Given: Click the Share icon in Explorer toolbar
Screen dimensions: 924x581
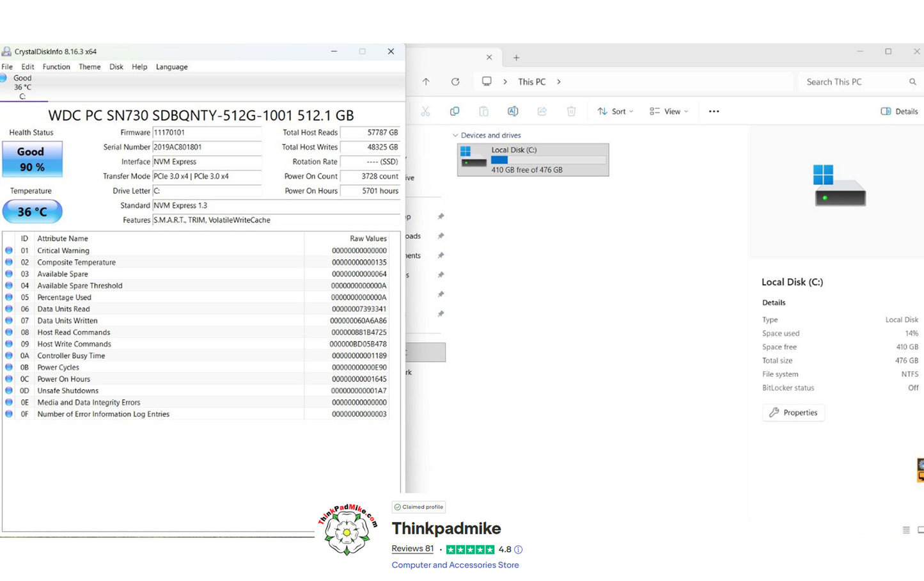Looking at the screenshot, I should pos(542,111).
